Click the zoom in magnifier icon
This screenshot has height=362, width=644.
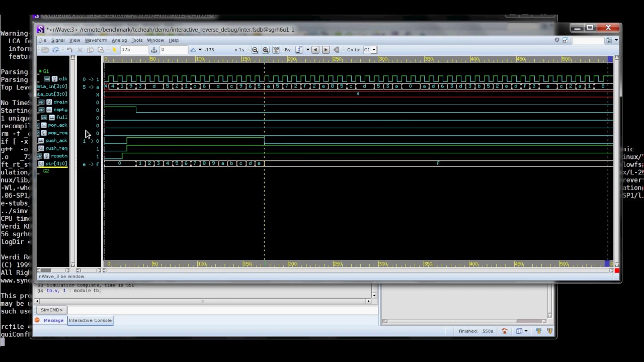coord(265,50)
